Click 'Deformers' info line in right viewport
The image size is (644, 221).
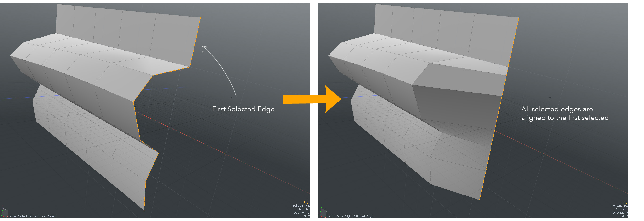(620, 213)
